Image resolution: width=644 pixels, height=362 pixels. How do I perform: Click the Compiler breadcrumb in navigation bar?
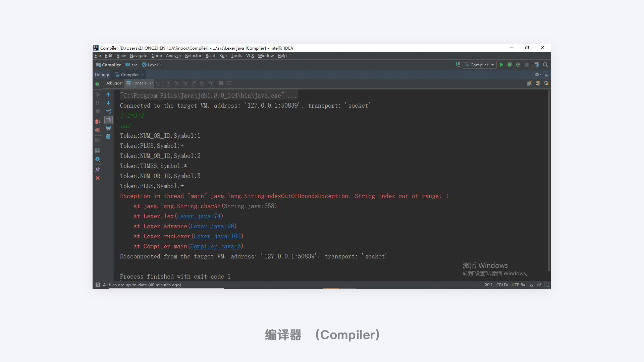(108, 65)
